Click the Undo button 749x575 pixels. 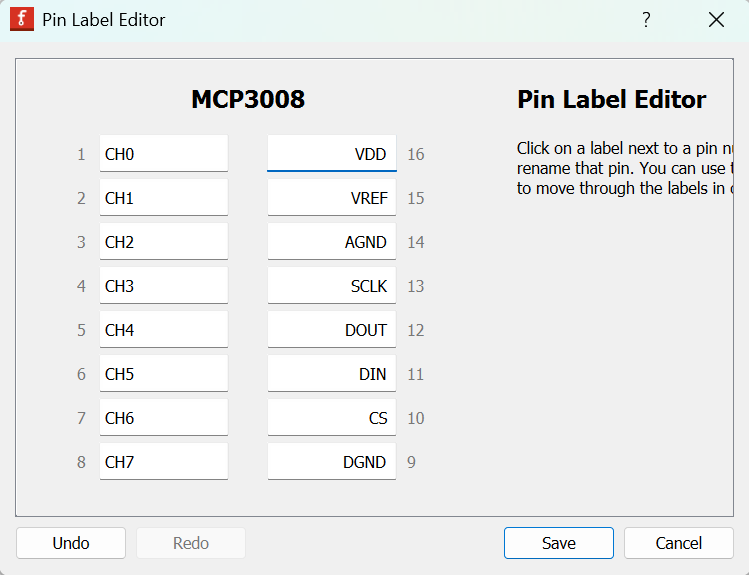[71, 543]
